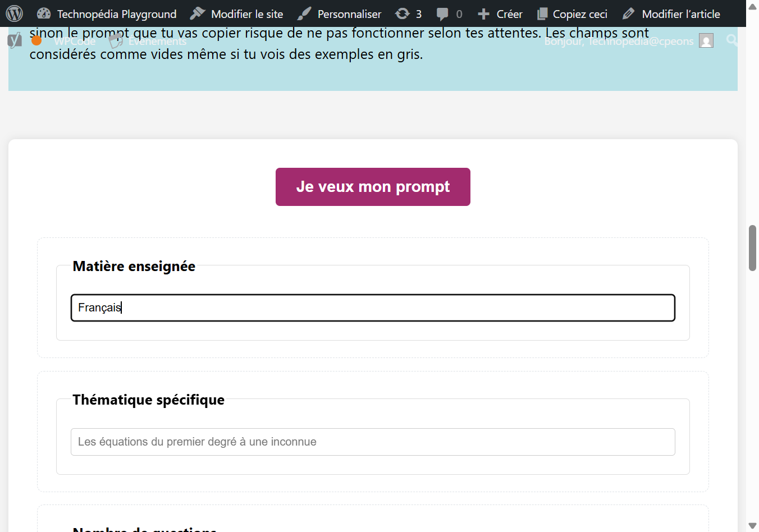
Task: Click the Yoast SEO icon
Action: 15,40
